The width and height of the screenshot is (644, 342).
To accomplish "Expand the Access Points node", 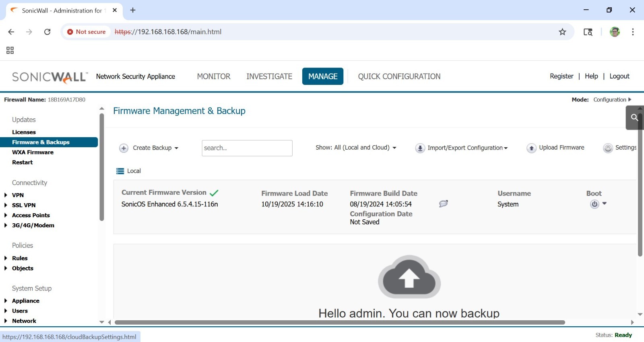I will click(x=6, y=215).
